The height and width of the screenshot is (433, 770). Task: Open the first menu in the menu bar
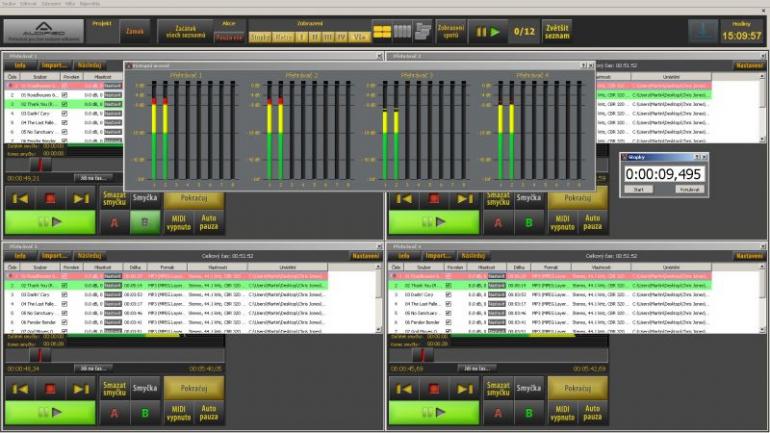(x=9, y=3)
